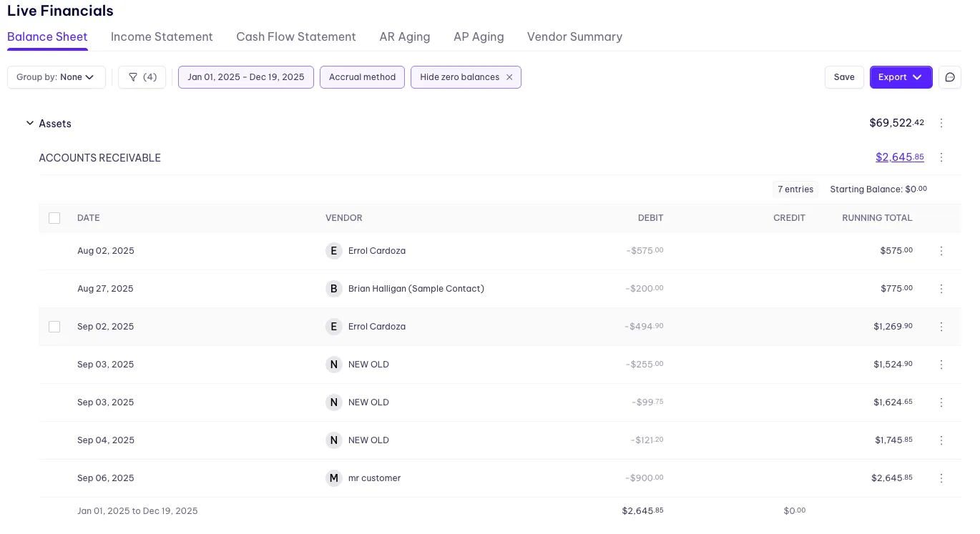The width and height of the screenshot is (980, 534).
Task: Collapse the Assets section chevron
Action: 30,124
